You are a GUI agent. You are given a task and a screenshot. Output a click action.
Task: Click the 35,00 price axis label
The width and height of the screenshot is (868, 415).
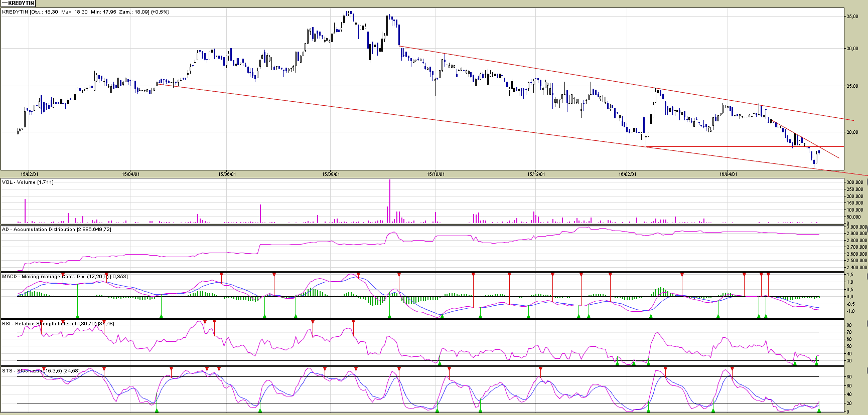click(x=852, y=17)
